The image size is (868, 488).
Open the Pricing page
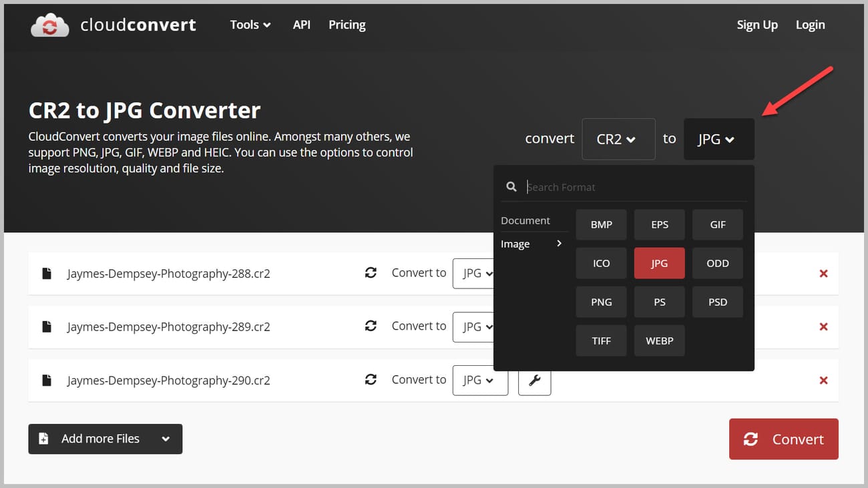point(347,25)
